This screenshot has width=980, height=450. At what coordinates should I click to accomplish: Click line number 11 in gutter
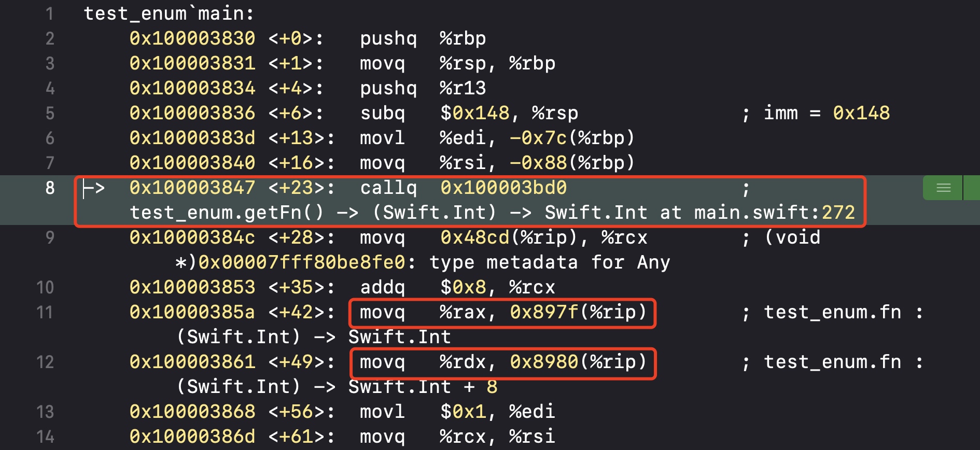click(45, 312)
